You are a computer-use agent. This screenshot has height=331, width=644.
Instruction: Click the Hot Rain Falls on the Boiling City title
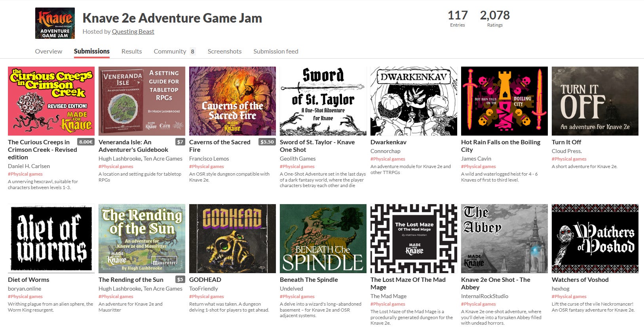(x=500, y=146)
